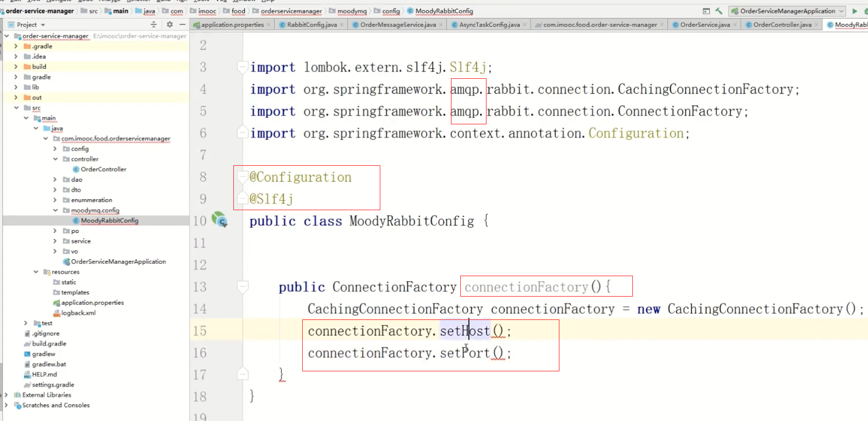The width and height of the screenshot is (868, 421).
Task: Fold the import block at line 3
Action: click(243, 68)
